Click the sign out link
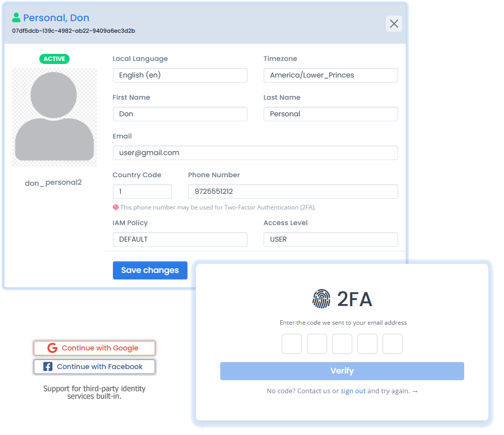Screen dimensions: 504x435 (353, 391)
